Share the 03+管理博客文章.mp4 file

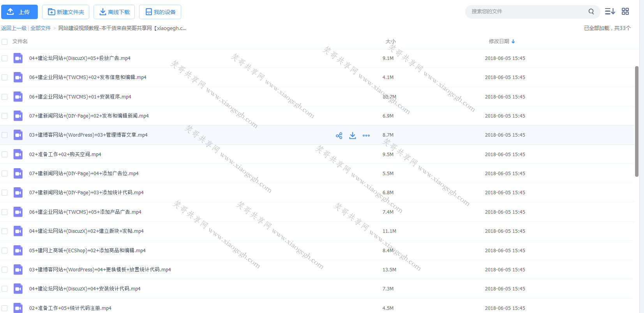pos(339,135)
